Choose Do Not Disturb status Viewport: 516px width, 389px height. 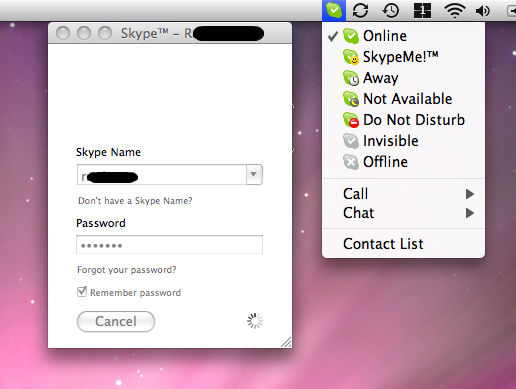[403, 120]
